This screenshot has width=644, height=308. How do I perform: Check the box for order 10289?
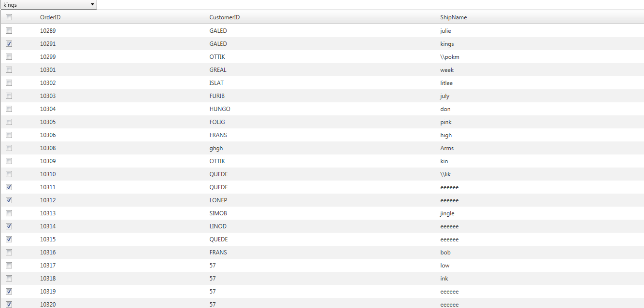(x=9, y=30)
